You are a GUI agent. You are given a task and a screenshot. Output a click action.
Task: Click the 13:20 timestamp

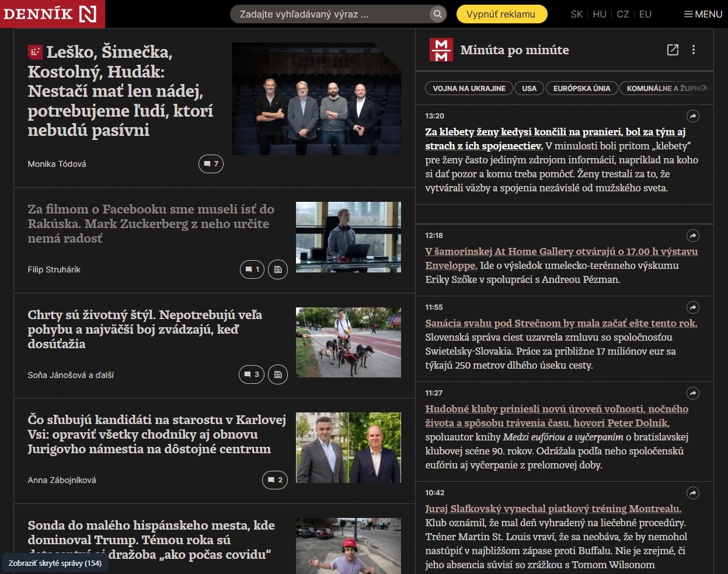pos(434,116)
